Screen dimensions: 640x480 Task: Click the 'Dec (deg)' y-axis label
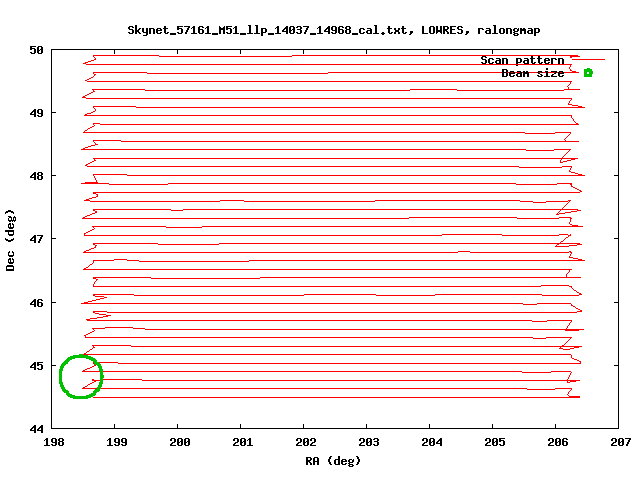coord(10,240)
